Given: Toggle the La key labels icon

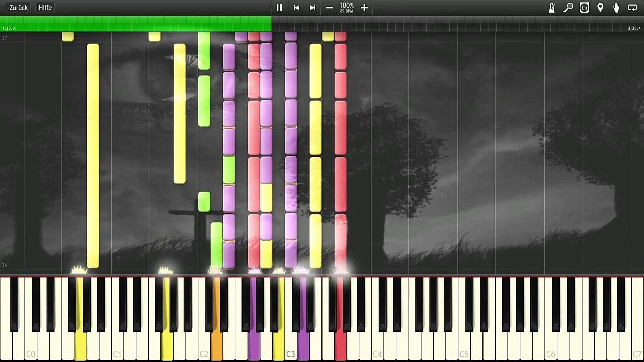Looking at the screenshot, I should [584, 8].
